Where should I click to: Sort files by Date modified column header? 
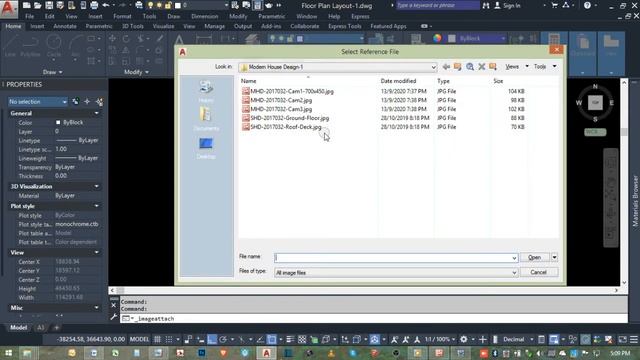[x=398, y=81]
